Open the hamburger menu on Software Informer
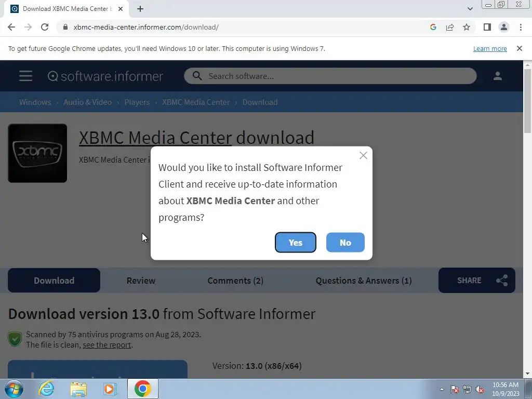 pos(25,76)
